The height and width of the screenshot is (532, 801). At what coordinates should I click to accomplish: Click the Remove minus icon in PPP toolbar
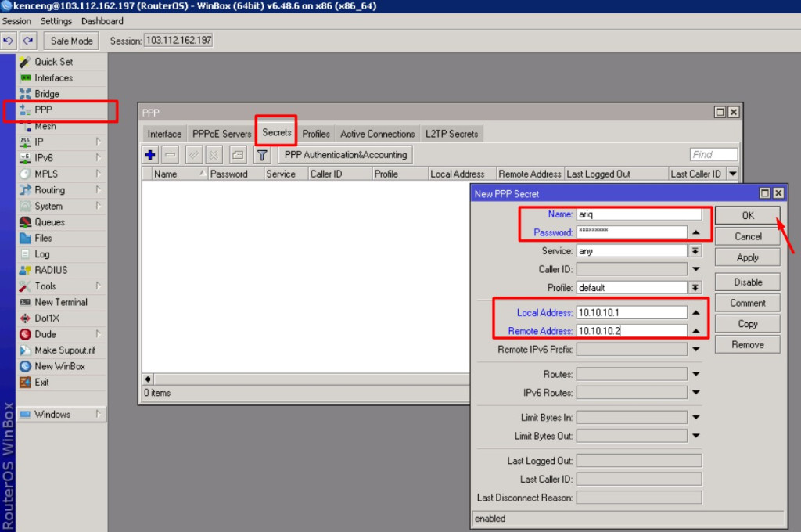[x=170, y=155]
